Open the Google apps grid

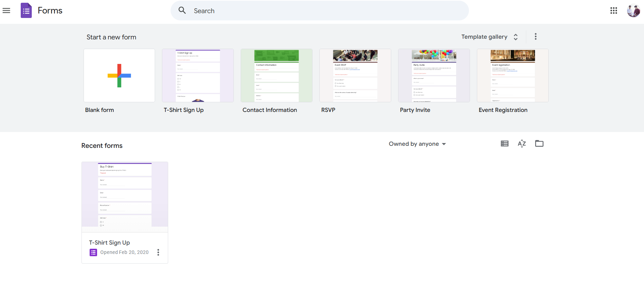(614, 11)
